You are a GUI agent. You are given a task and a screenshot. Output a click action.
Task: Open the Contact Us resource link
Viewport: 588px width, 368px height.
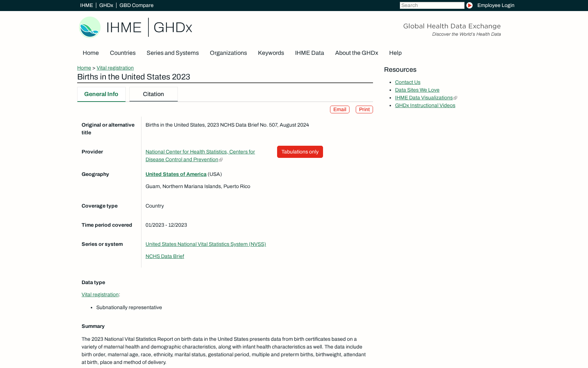[408, 82]
